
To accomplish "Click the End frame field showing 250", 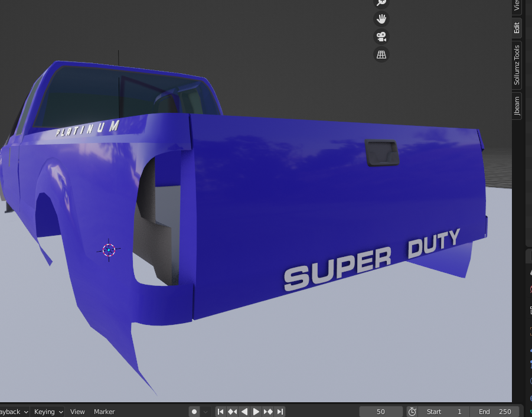I will point(495,412).
